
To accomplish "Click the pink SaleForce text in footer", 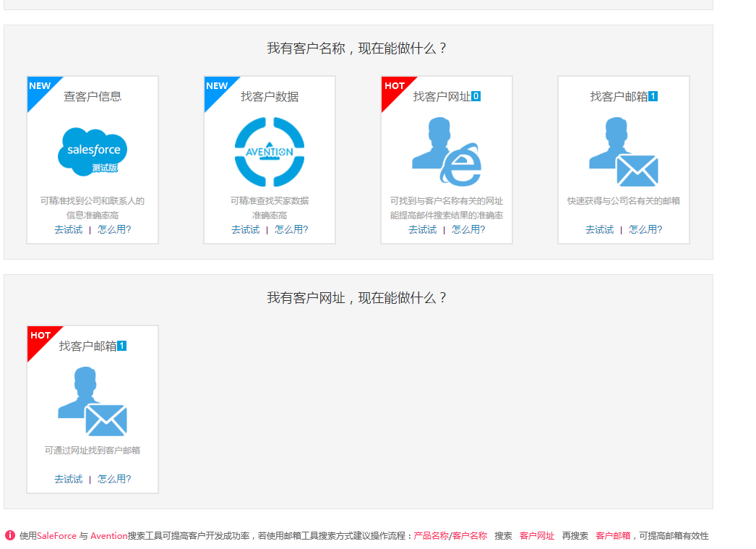I will coord(56,536).
